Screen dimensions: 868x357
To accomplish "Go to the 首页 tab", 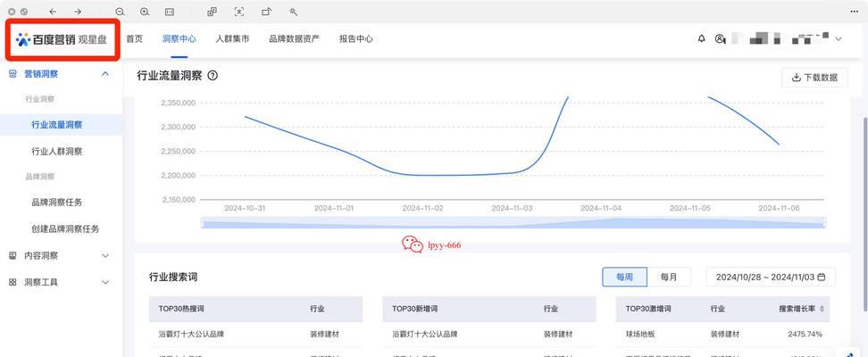I will (x=135, y=38).
